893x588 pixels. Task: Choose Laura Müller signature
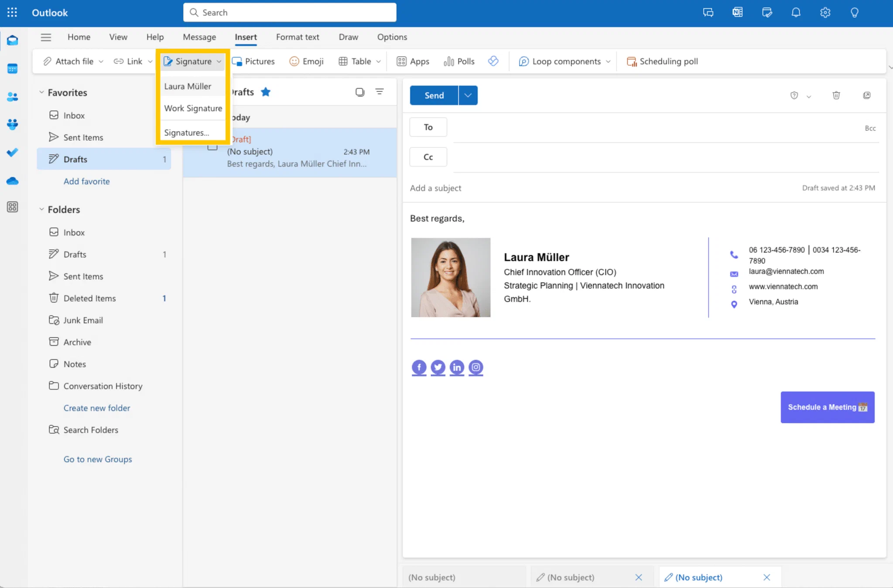193,86
